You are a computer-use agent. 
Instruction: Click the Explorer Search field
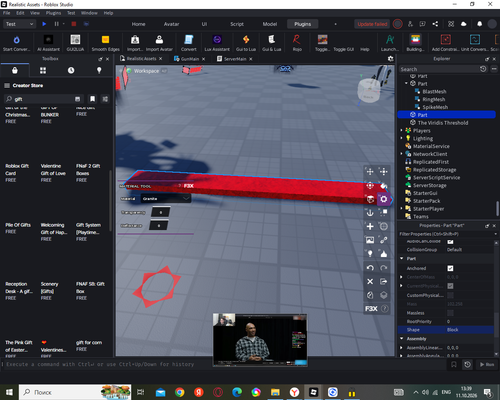coord(439,69)
